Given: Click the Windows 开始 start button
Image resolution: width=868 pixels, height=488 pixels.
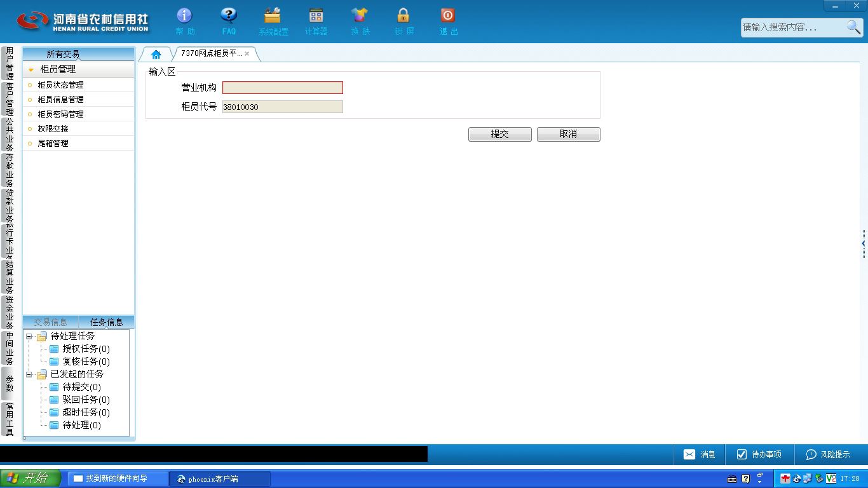Looking at the screenshot, I should (x=31, y=478).
